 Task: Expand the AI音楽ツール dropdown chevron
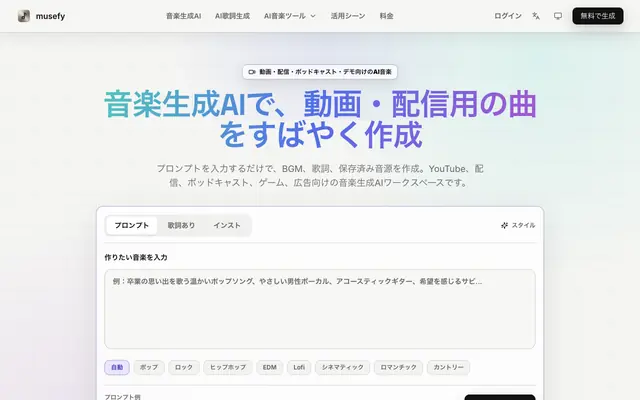click(313, 16)
